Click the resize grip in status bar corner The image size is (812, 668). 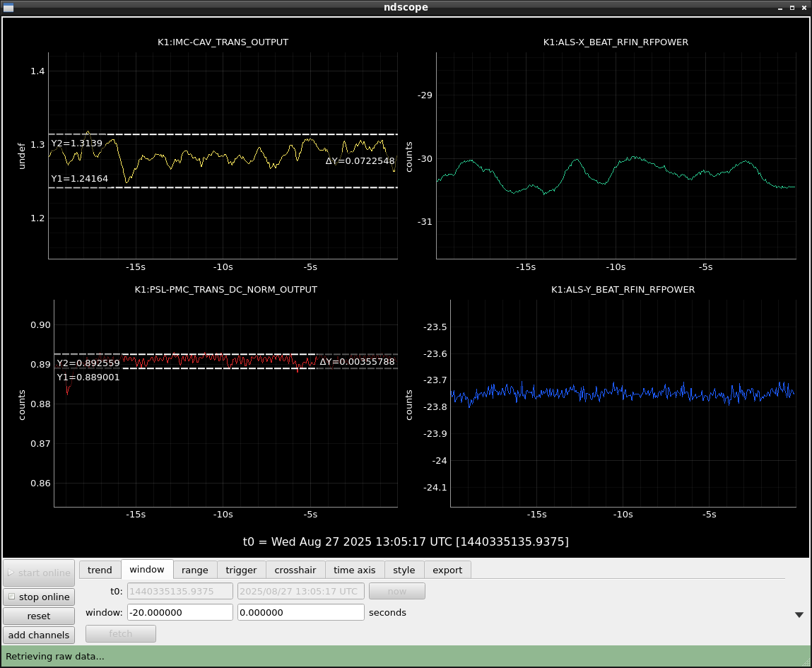(806, 662)
